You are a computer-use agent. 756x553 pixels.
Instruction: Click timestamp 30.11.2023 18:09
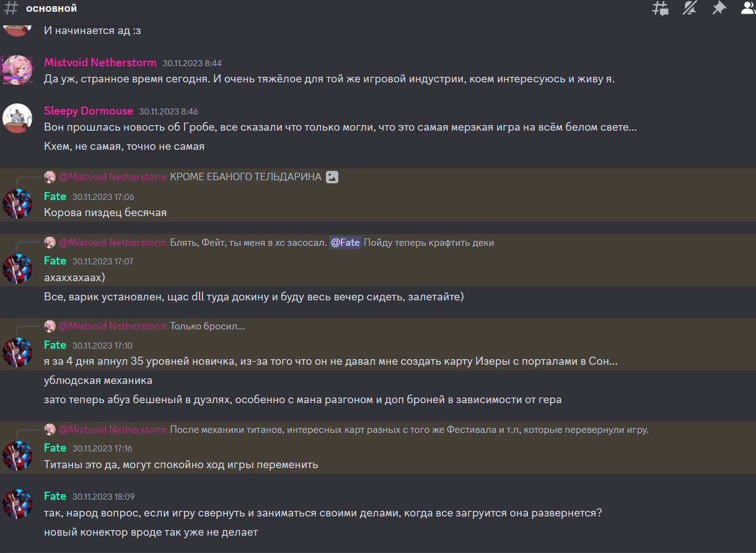(x=103, y=497)
